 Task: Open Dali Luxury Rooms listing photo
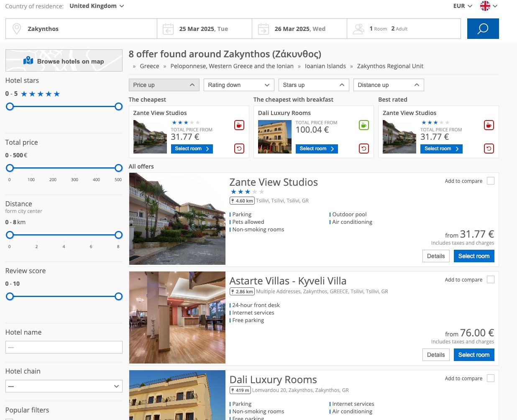[x=177, y=395]
